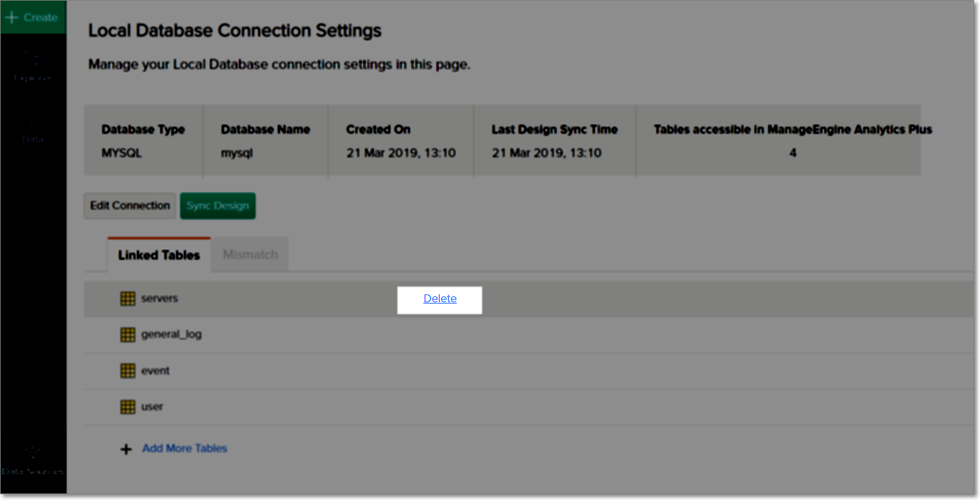Open the Data sidebar icon
980x500 pixels.
point(33,127)
